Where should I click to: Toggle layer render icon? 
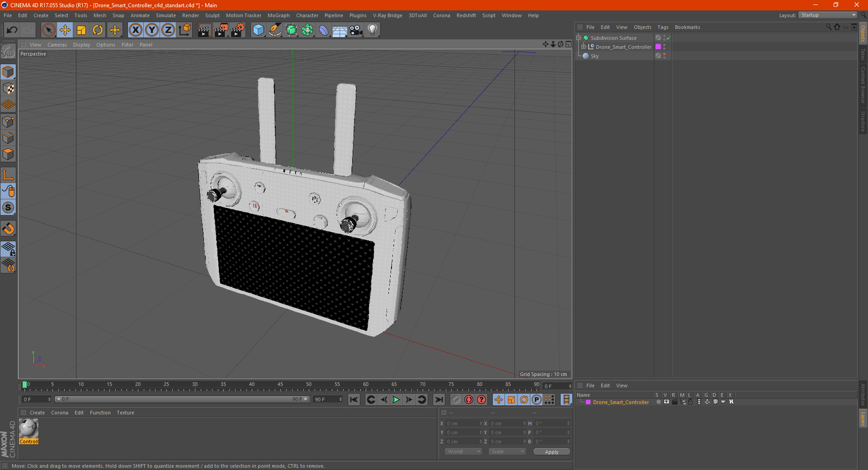[x=675, y=402]
